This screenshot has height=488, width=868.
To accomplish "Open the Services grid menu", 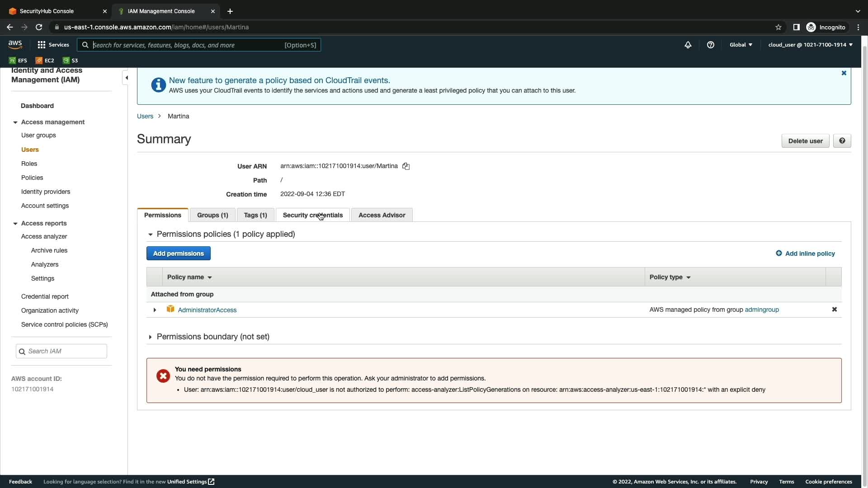I will pyautogui.click(x=53, y=45).
